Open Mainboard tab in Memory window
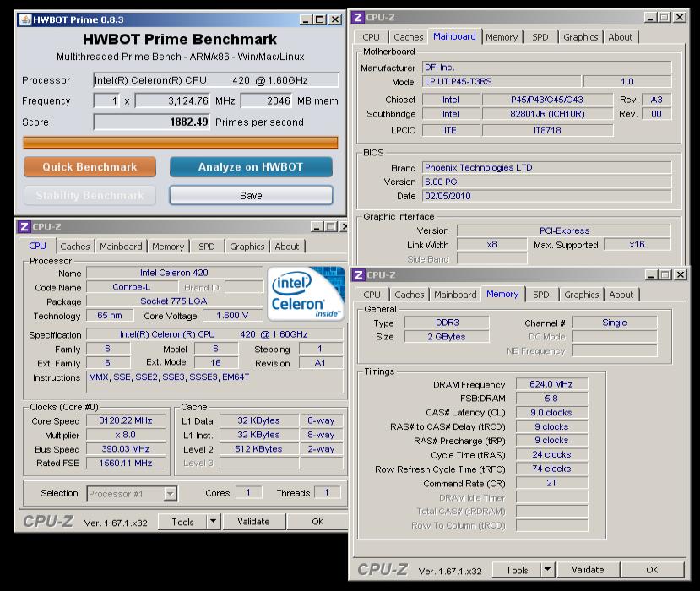The height and width of the screenshot is (591, 700). pyautogui.click(x=455, y=295)
